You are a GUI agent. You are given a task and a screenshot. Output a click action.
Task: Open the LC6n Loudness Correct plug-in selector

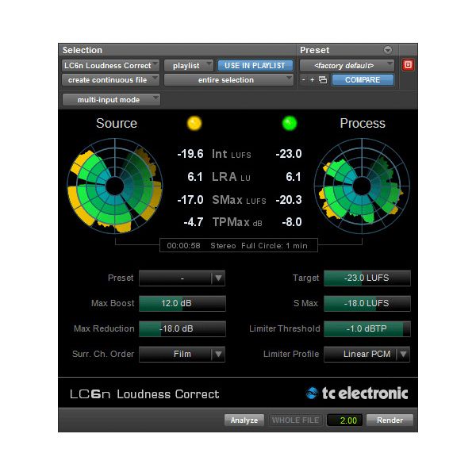pyautogui.click(x=110, y=66)
